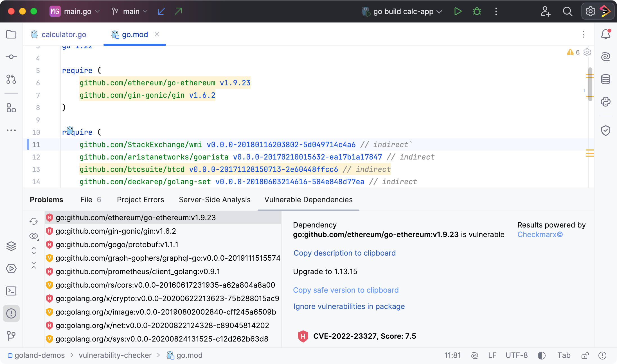Image resolution: width=617 pixels, height=364 pixels.
Task: Switch to Project Errors tab
Action: point(140,200)
